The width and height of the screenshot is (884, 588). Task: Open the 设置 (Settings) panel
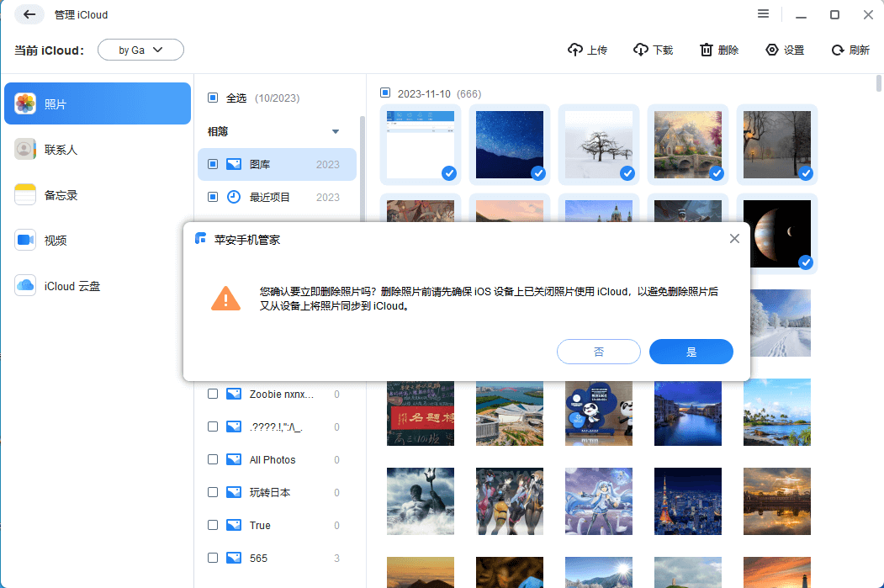pyautogui.click(x=784, y=50)
